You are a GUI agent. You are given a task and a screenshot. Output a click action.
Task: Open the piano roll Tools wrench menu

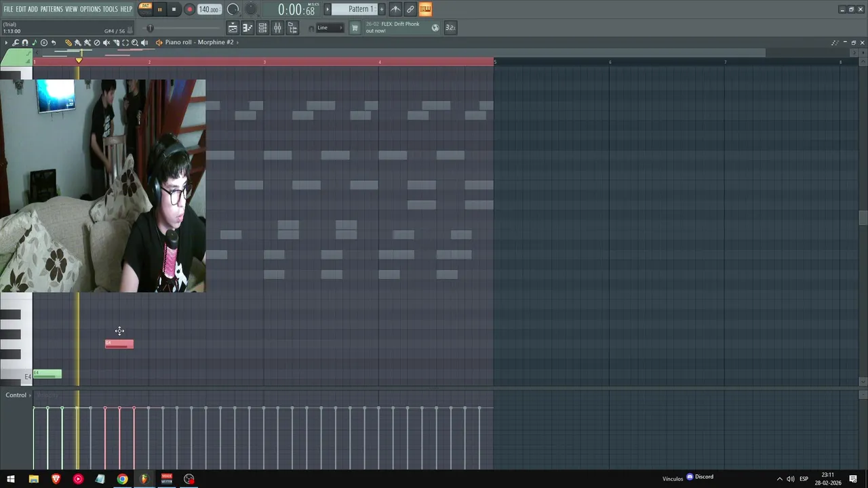click(16, 43)
